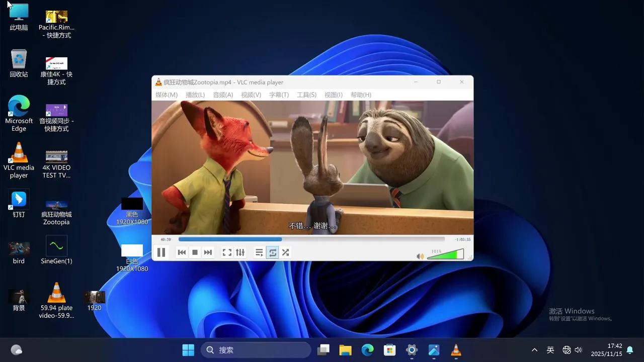This screenshot has width=644, height=362.
Task: Select the 背景 file on desktop
Action: [19, 300]
